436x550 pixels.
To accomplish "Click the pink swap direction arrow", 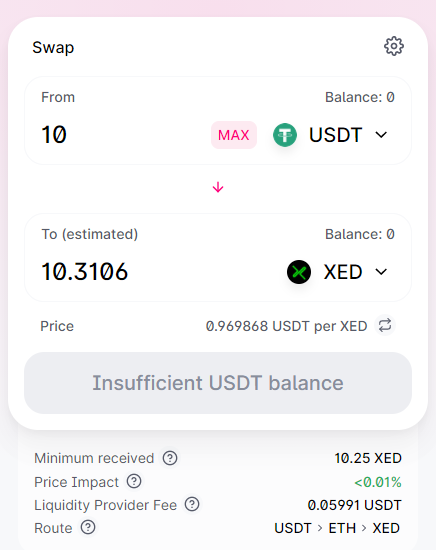I will pyautogui.click(x=218, y=187).
